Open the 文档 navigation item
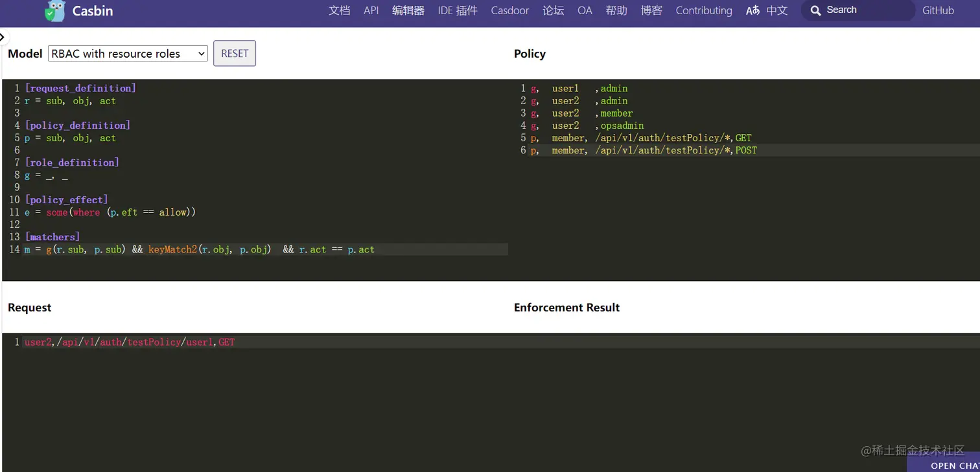Screen dimensions: 980x472 (x=339, y=10)
